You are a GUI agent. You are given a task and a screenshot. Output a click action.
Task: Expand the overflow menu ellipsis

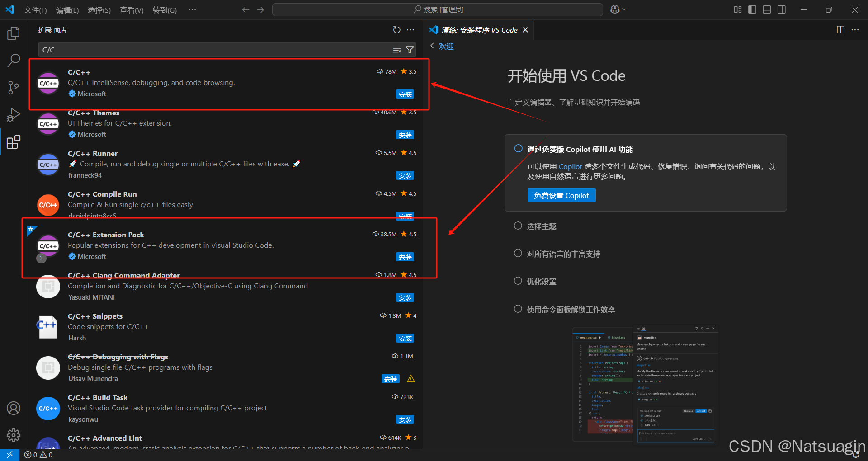192,9
